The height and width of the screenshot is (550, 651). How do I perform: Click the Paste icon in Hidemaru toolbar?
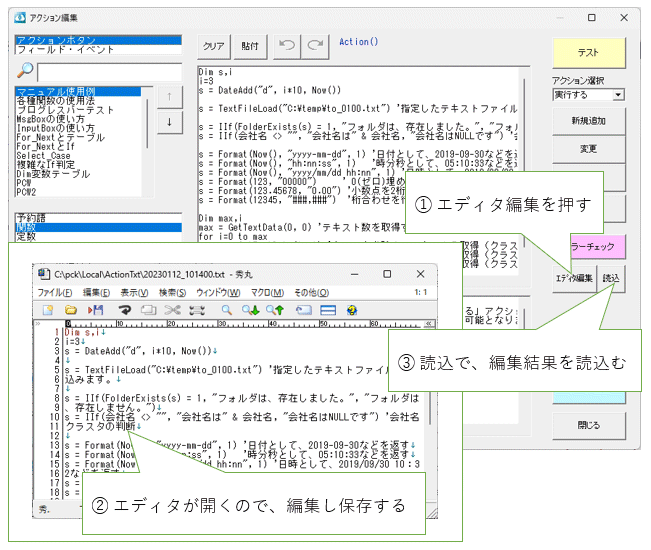(197, 310)
